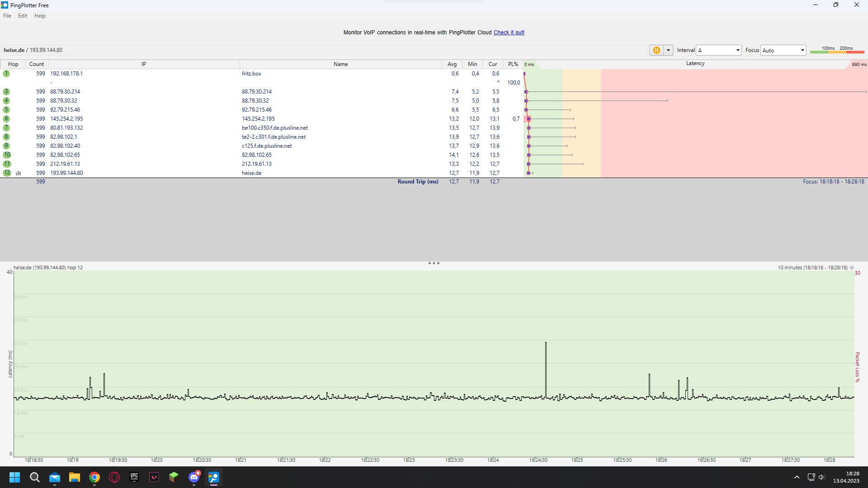Open the arrow menu beside the pause button
This screenshot has width=868, height=488.
668,50
